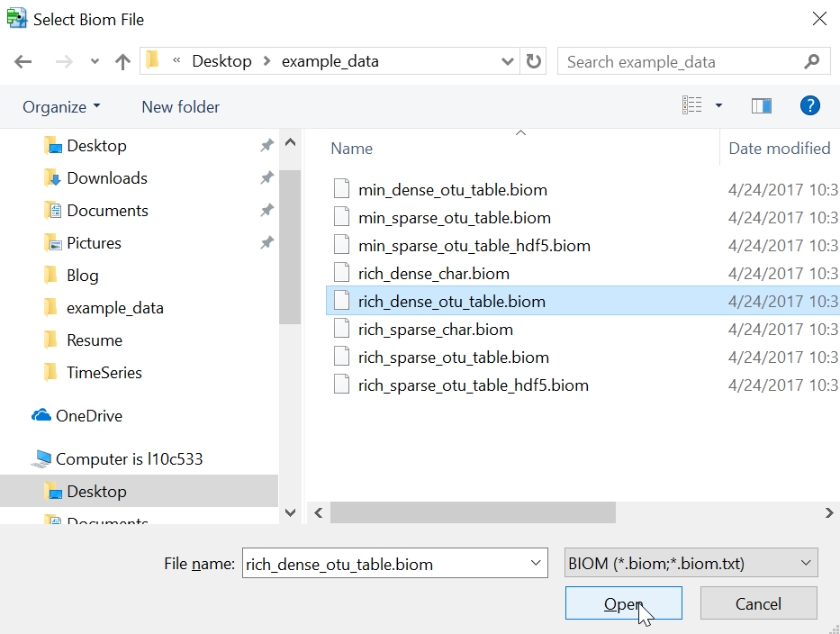Viewport: 840px width, 634px height.
Task: Open the Help icon
Action: 809,105
